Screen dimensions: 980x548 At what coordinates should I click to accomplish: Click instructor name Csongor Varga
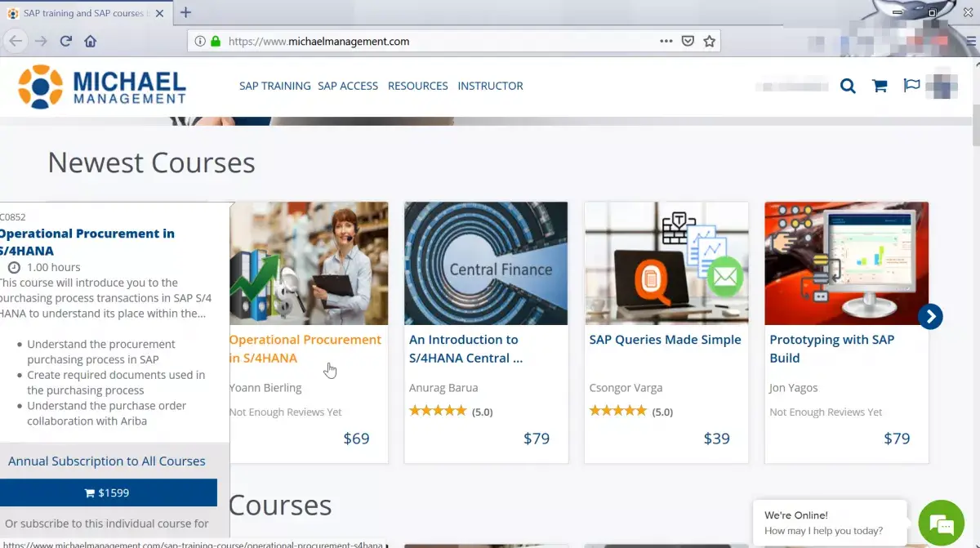pyautogui.click(x=626, y=388)
